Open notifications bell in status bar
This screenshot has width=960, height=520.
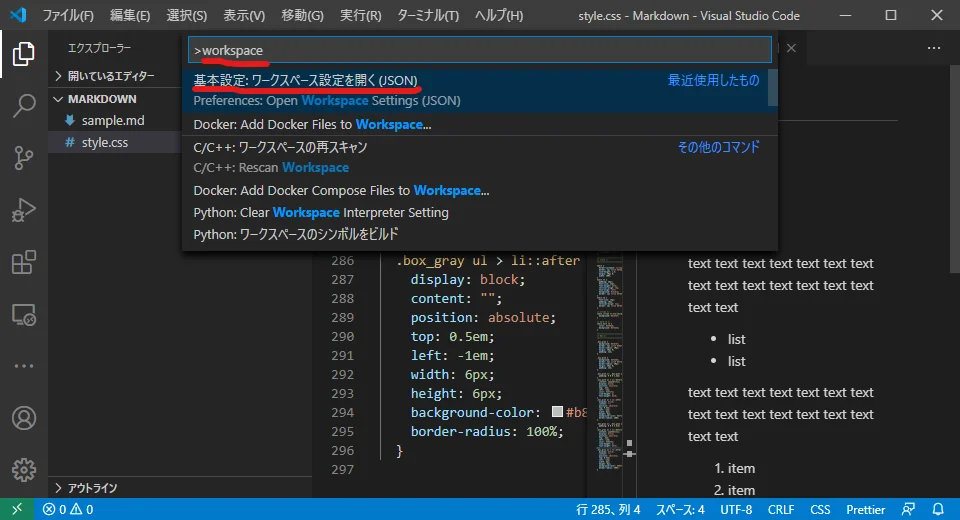pyautogui.click(x=938, y=509)
